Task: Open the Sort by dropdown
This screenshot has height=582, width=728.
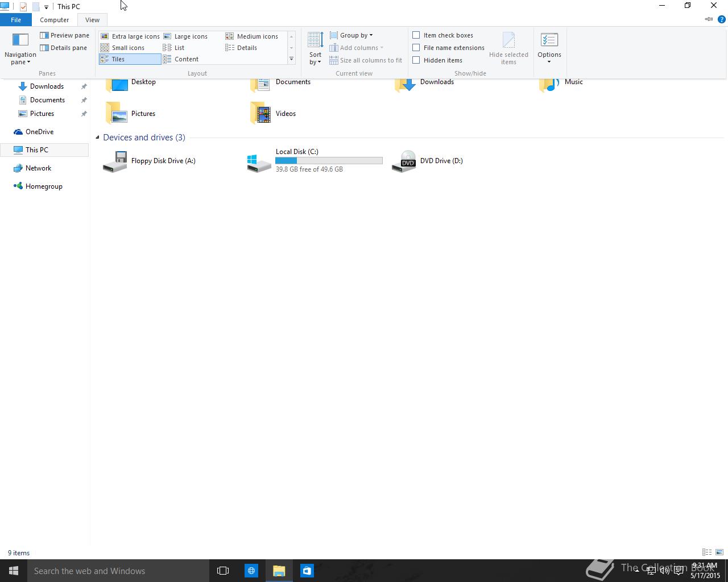Action: (315, 49)
